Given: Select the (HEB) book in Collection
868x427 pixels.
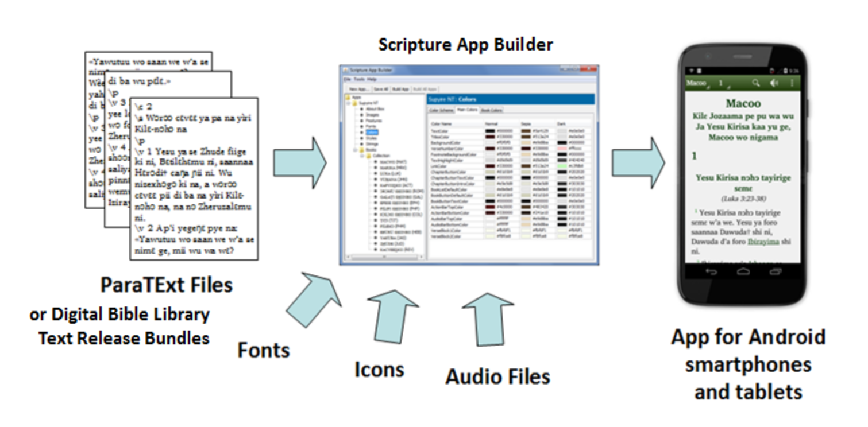Looking at the screenshot, I should 400,232.
